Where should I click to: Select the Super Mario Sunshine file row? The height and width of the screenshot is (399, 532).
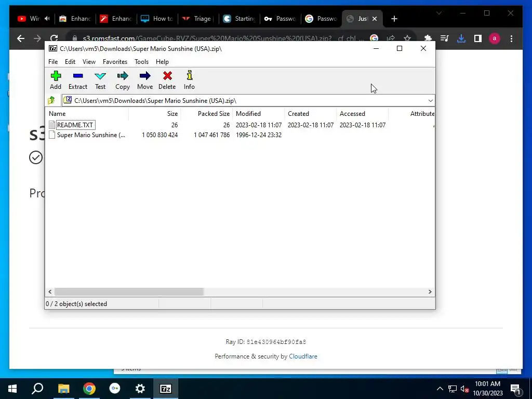click(240, 135)
